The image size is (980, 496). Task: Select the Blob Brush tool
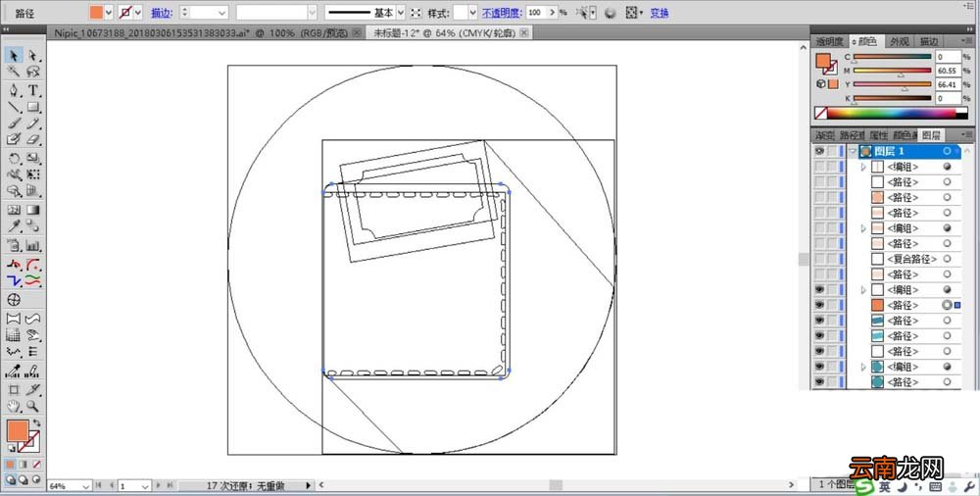pos(14,139)
